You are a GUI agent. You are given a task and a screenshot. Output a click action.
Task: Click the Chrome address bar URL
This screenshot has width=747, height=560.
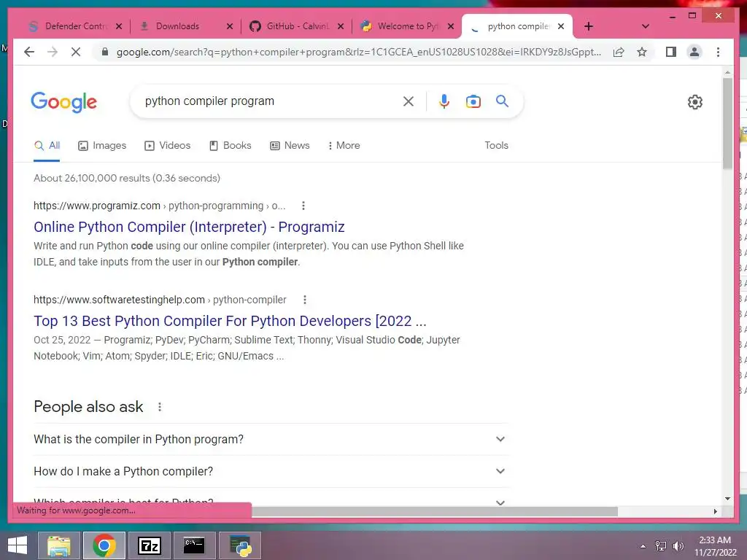pos(358,52)
